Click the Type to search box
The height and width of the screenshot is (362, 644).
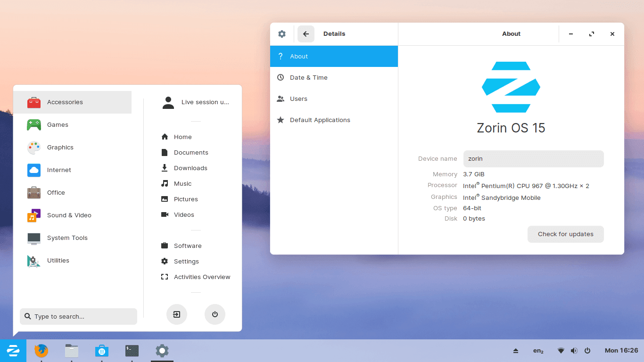[78, 316]
